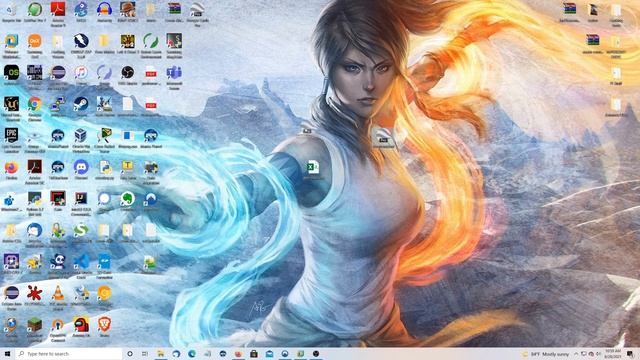
Task: Open the taskbar clock and calendar
Action: (613, 354)
